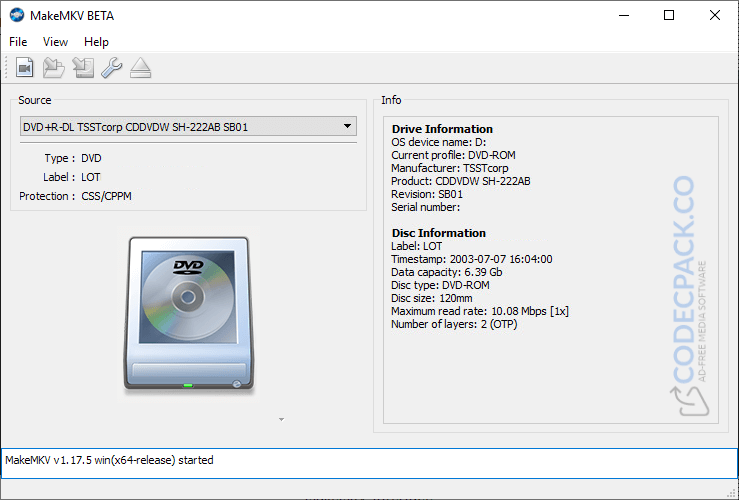Close the MakeMKV BETA window
Viewport: 739px width, 500px height.
[714, 15]
